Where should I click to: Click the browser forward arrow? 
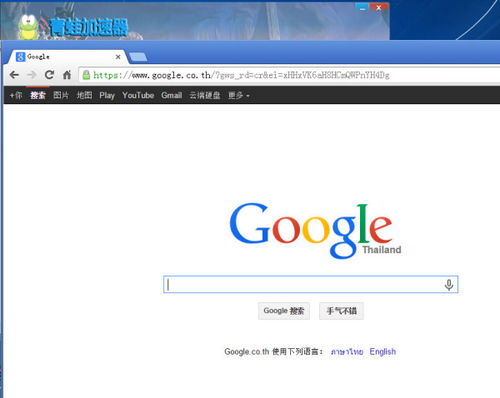[x=32, y=75]
